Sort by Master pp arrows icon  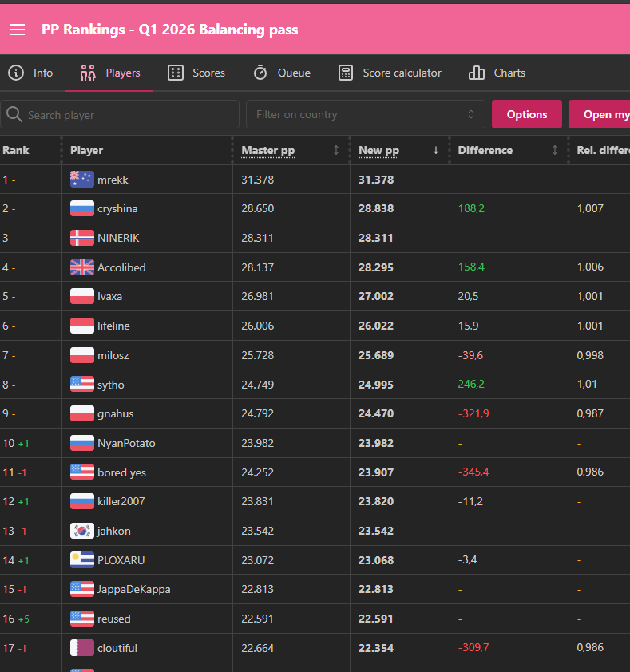(x=336, y=150)
